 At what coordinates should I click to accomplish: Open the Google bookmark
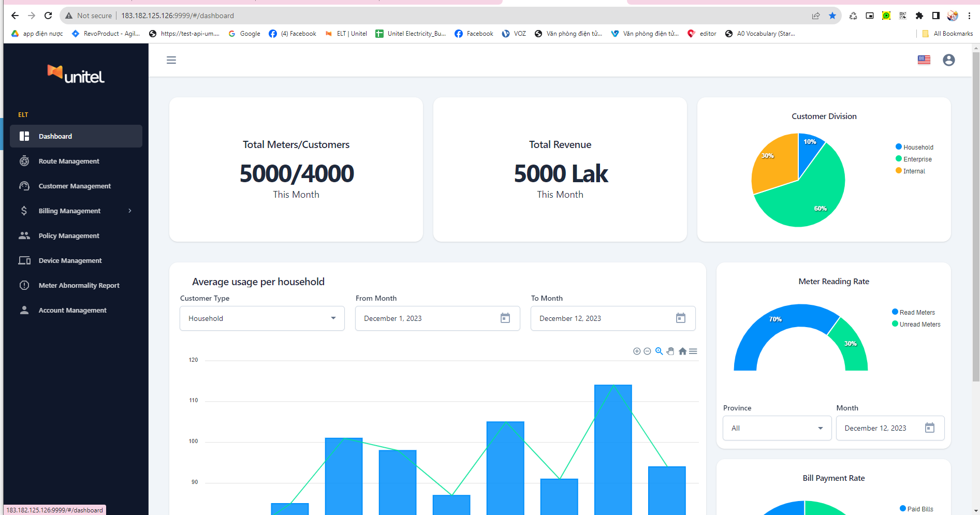point(244,34)
